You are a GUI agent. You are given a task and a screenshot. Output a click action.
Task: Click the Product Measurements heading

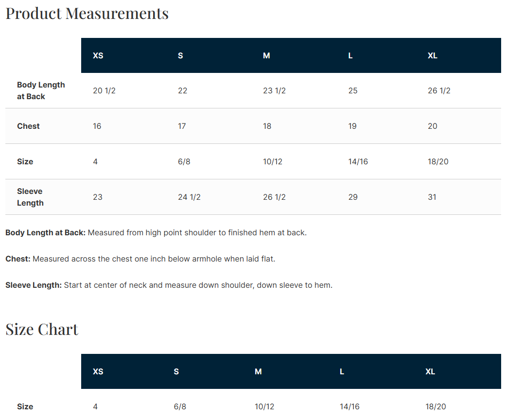tap(87, 14)
